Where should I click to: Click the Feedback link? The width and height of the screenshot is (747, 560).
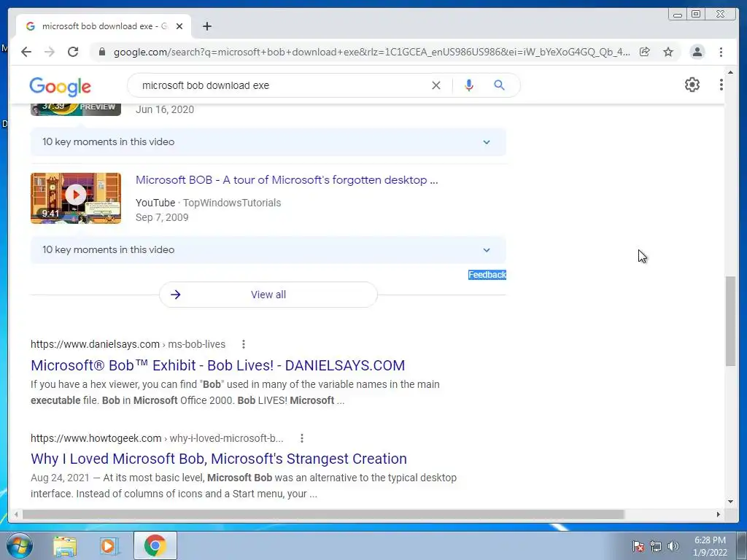487,275
